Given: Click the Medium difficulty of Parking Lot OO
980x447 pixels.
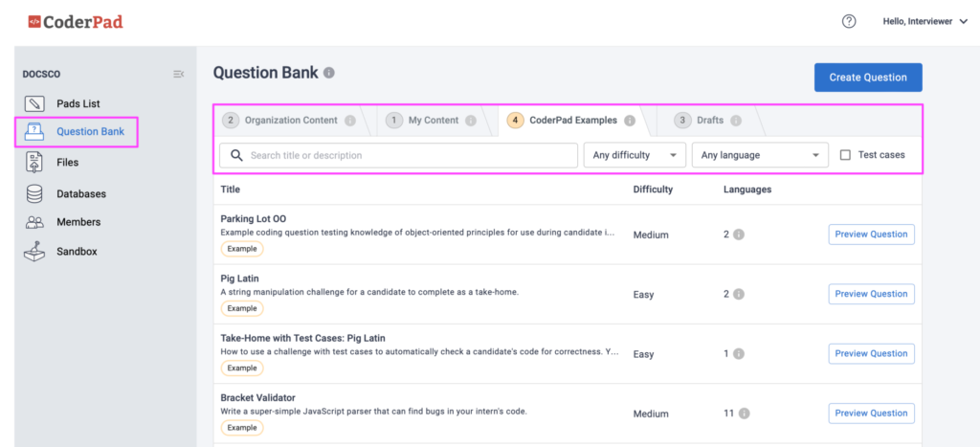Looking at the screenshot, I should (x=651, y=235).
